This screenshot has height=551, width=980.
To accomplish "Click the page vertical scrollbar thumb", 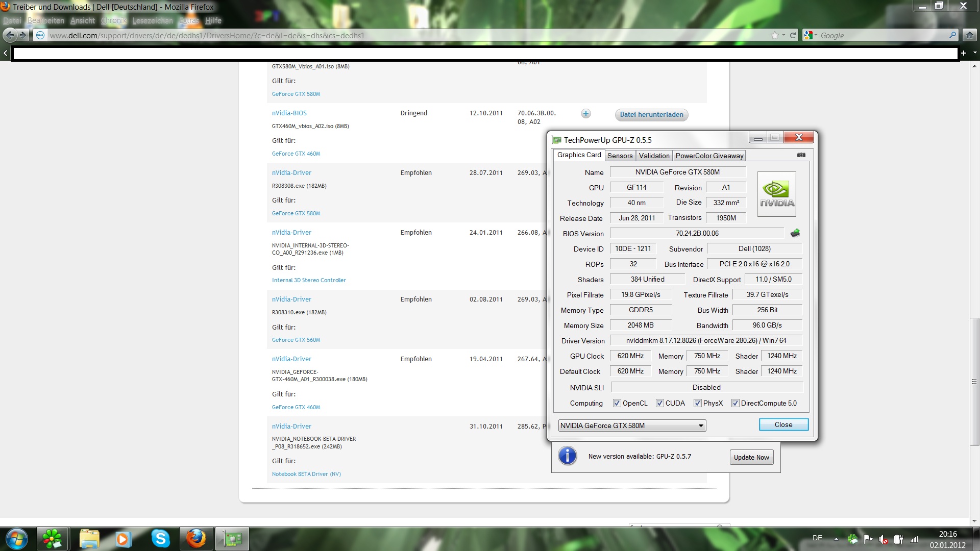I will tap(974, 382).
